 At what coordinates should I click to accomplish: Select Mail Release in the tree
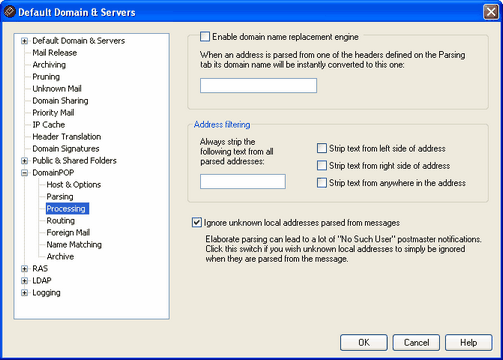point(55,53)
